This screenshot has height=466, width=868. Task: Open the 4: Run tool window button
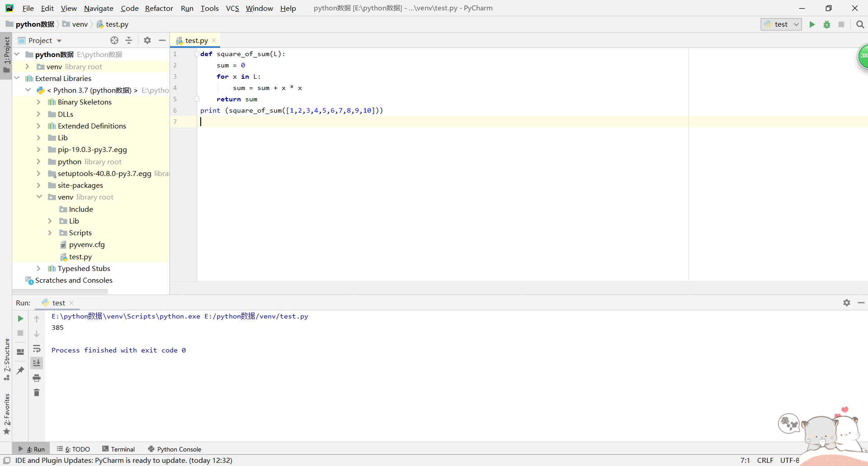(x=32, y=449)
